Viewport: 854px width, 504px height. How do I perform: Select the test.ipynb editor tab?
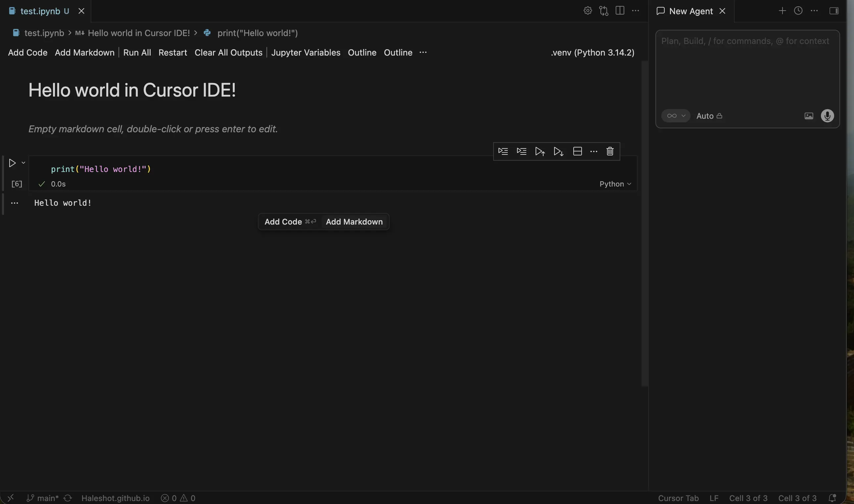click(45, 11)
